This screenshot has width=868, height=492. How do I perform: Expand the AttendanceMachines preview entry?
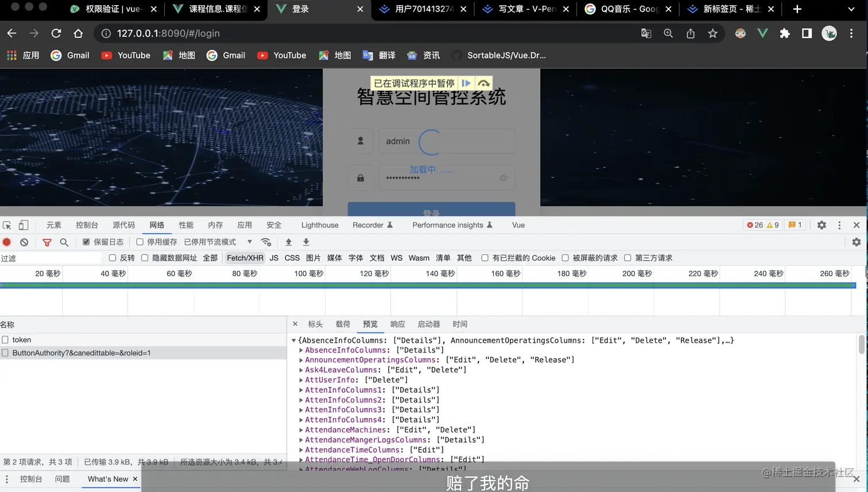tap(302, 429)
